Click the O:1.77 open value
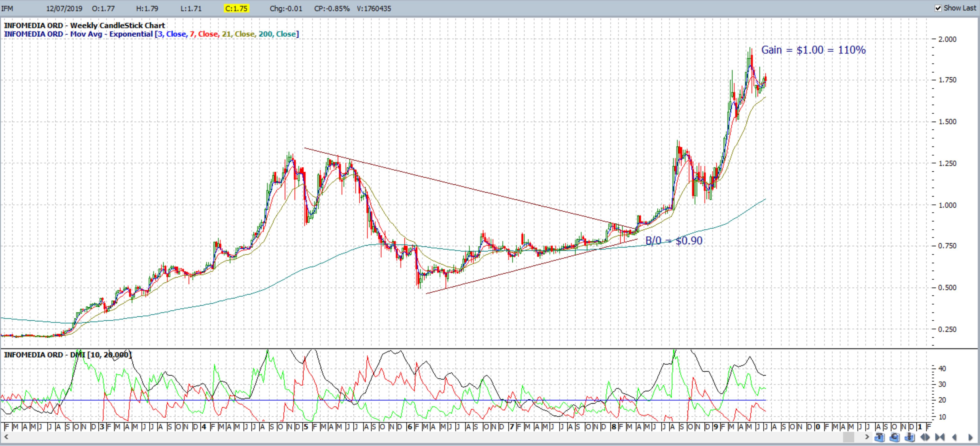980x446 pixels. tap(103, 8)
